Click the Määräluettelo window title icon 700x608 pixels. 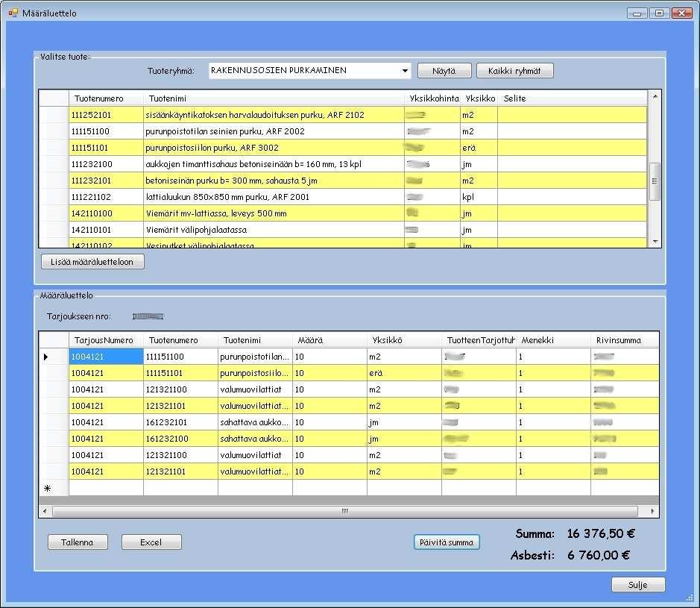[x=13, y=13]
